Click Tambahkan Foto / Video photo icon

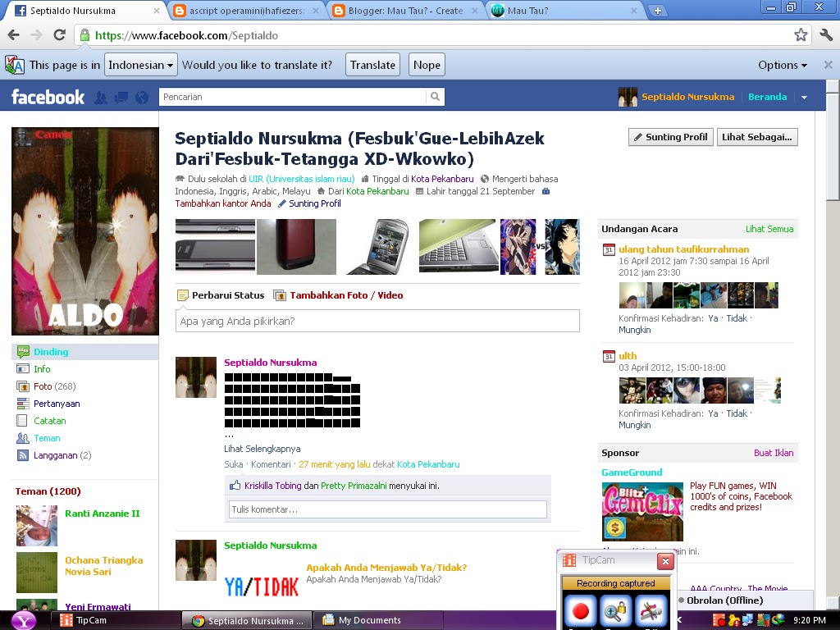[x=279, y=295]
